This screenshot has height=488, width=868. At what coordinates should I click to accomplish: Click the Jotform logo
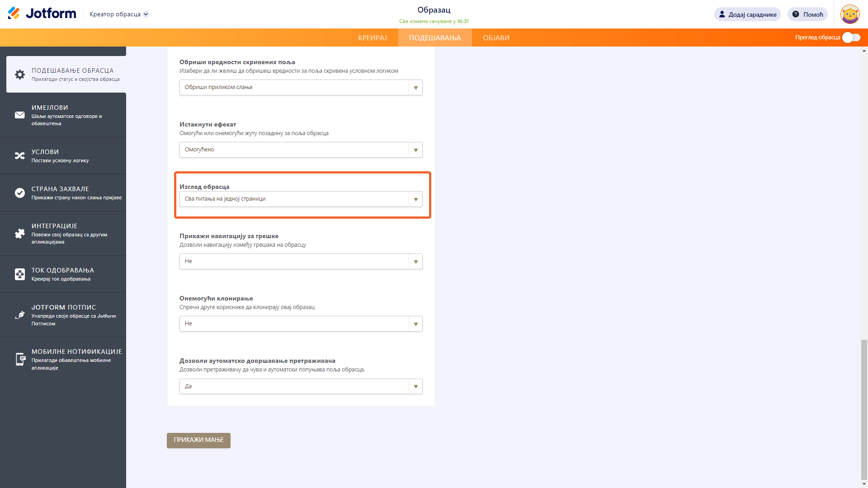42,14
